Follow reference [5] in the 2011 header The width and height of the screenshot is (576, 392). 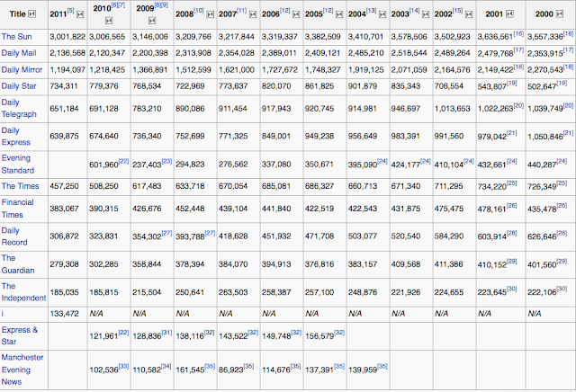(70, 11)
